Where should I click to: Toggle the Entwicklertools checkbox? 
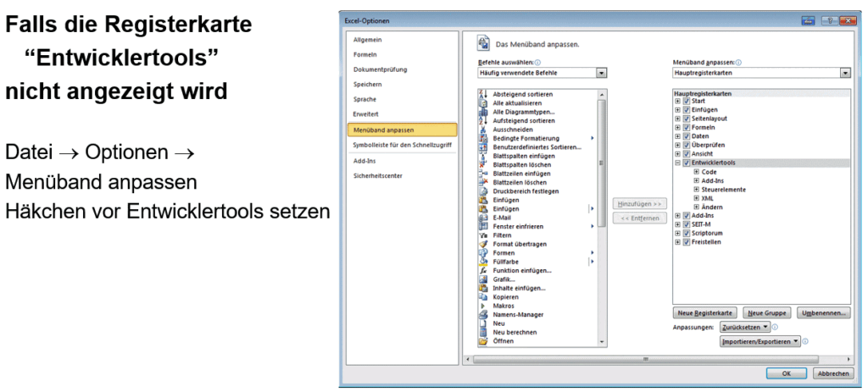coord(687,163)
